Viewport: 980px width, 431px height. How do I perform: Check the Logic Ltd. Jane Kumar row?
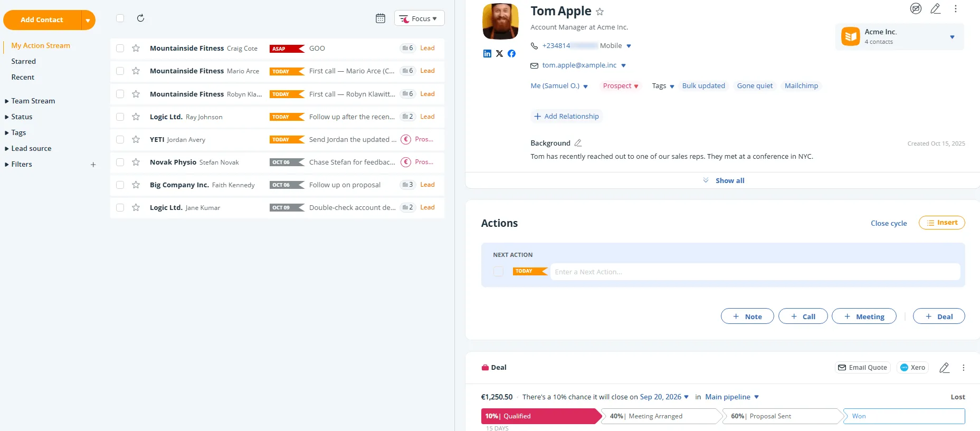tap(120, 207)
